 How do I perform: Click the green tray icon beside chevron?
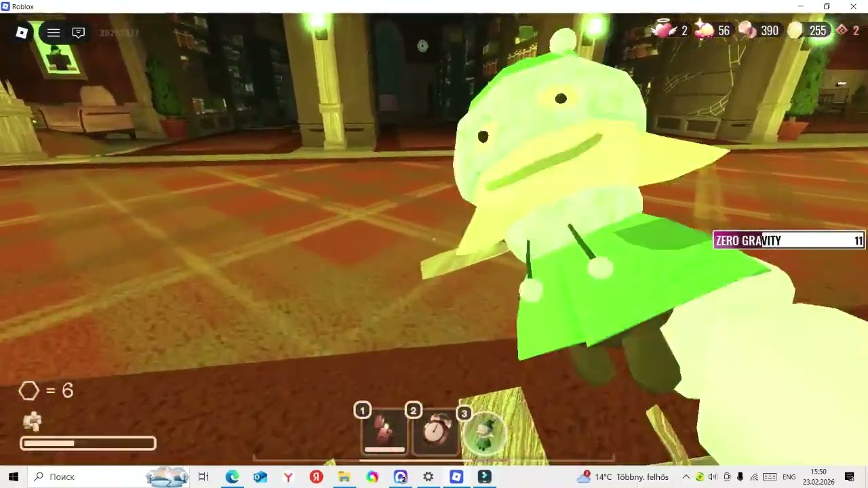pos(699,476)
